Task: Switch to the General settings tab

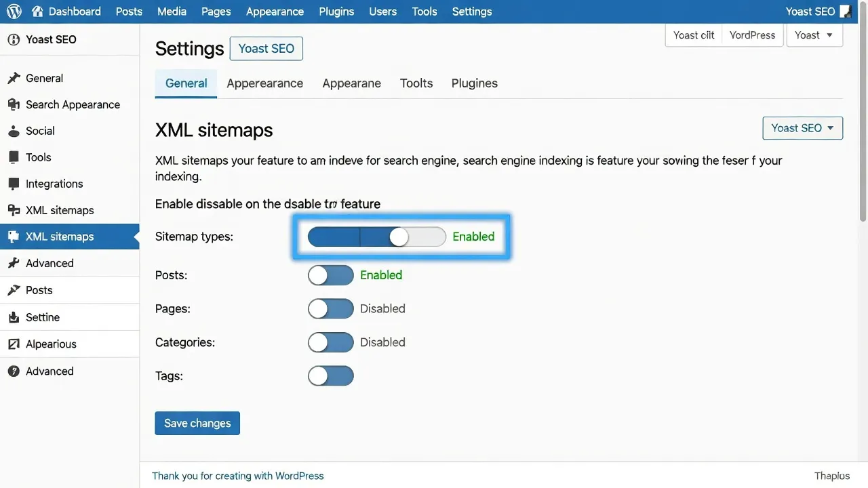Action: [186, 83]
